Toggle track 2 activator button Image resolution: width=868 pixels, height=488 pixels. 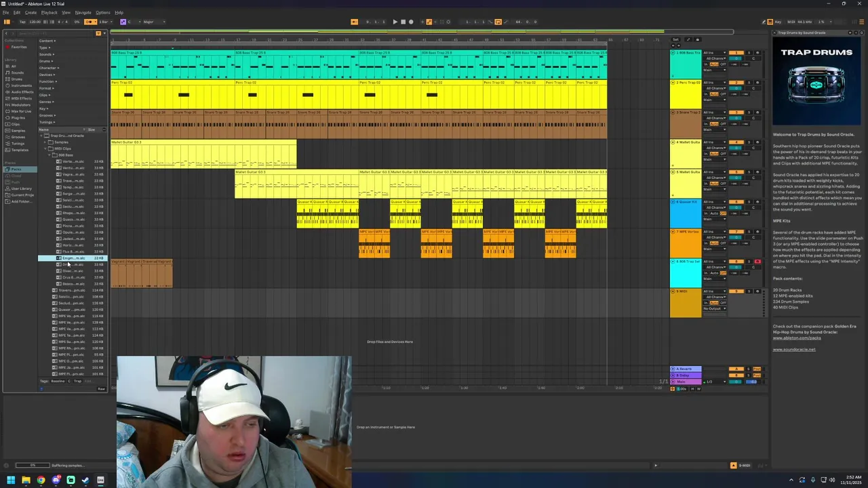coord(736,83)
